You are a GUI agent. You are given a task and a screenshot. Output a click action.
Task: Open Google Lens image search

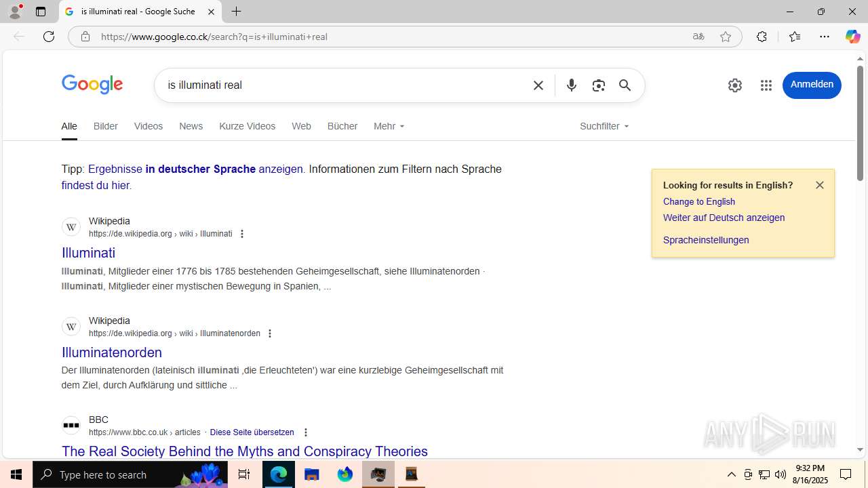click(598, 85)
